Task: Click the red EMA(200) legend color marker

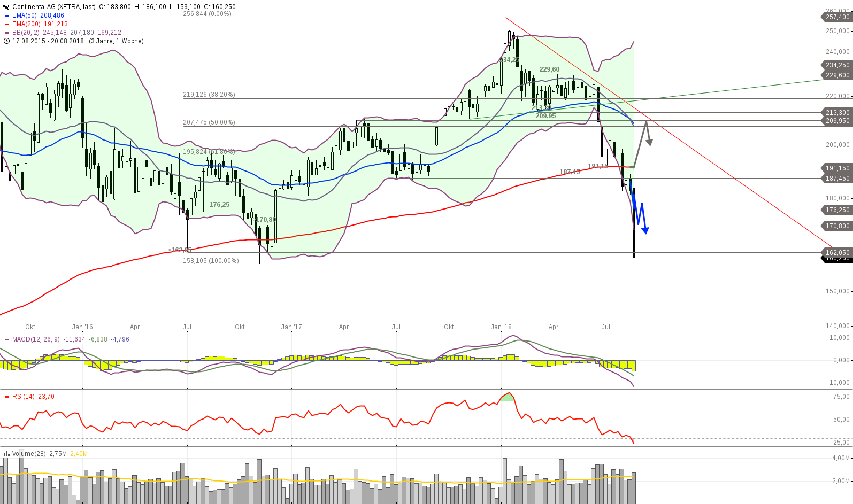Action: pyautogui.click(x=6, y=24)
